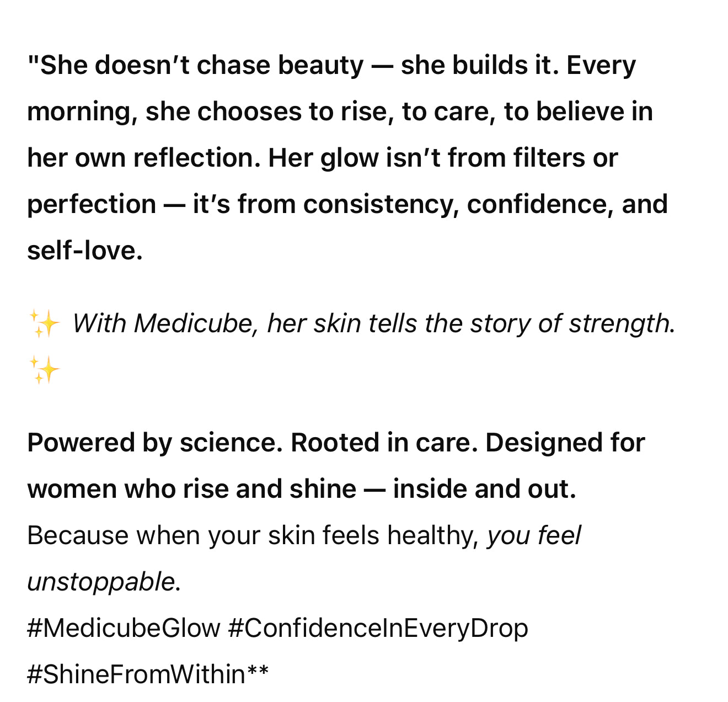
Task: Click the phrase "inside and out."
Action: [x=484, y=489]
